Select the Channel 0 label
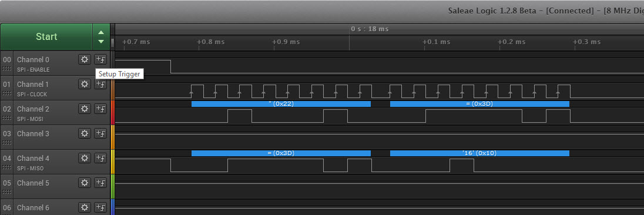This screenshot has width=644, height=215. [x=33, y=60]
